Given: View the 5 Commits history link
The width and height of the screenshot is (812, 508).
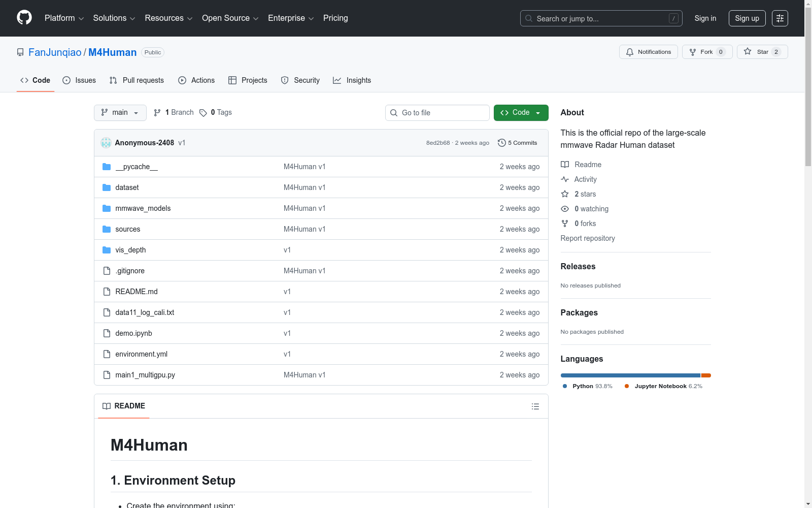Looking at the screenshot, I should [x=518, y=143].
